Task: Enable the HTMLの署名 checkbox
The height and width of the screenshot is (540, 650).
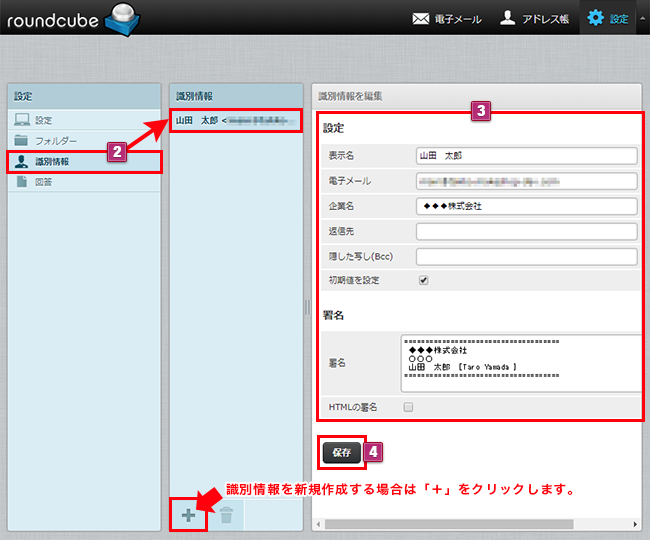Action: [408, 407]
